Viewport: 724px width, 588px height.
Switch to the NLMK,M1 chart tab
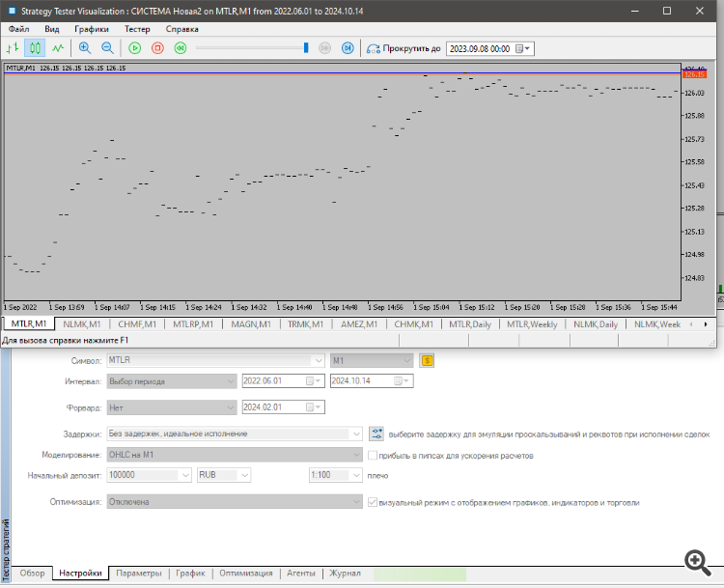click(82, 324)
